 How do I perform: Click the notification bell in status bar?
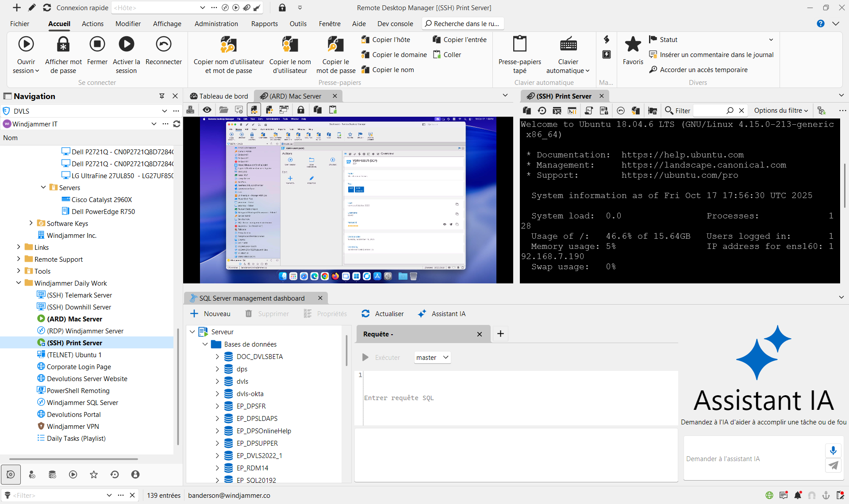(x=798, y=495)
